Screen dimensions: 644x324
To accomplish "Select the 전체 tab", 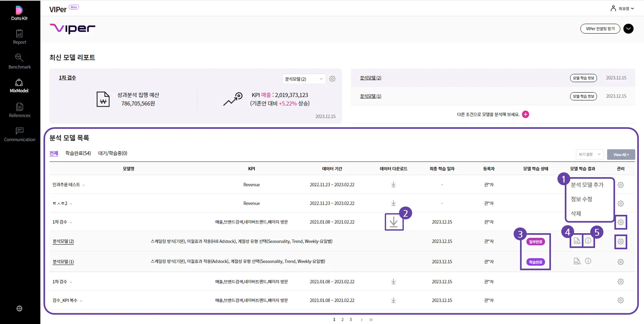I will 54,153.
